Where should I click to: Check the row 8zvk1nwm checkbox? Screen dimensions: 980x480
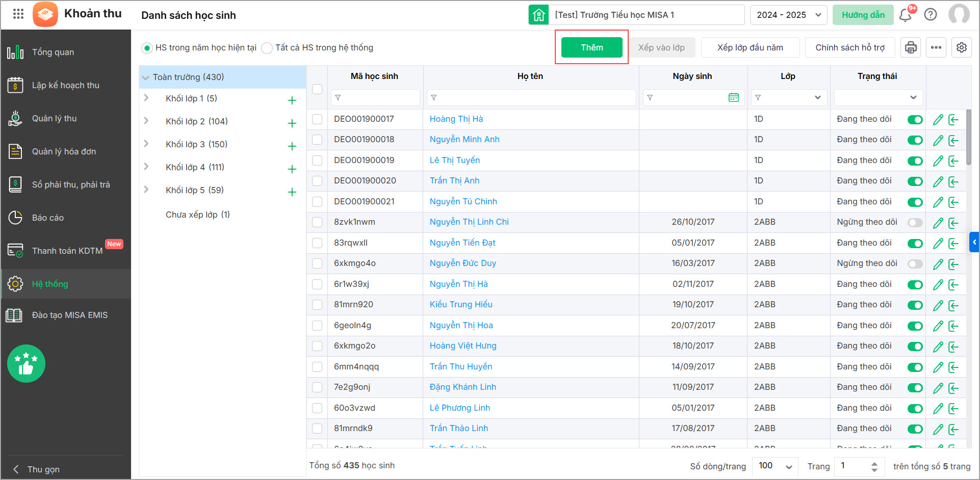pyautogui.click(x=317, y=222)
